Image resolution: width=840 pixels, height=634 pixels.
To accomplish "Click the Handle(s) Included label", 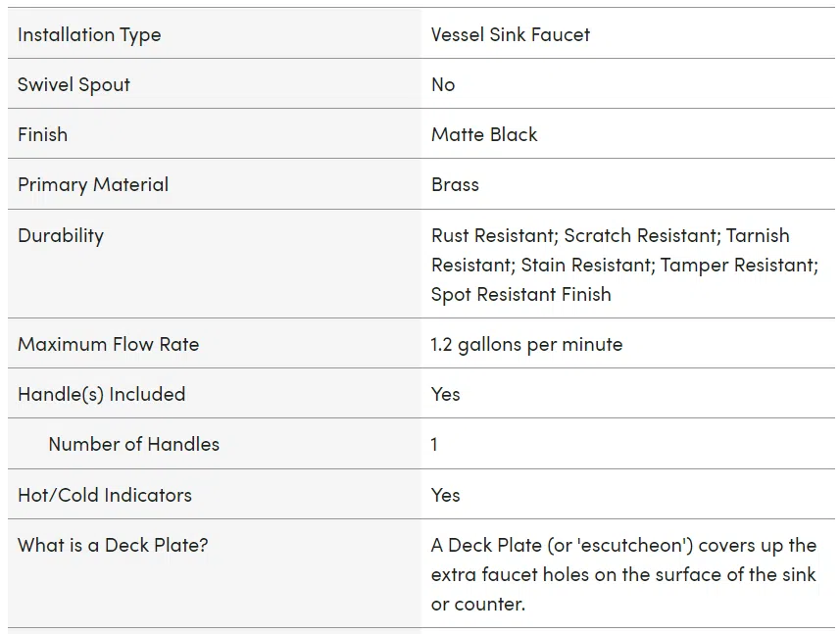I will coord(101,395).
